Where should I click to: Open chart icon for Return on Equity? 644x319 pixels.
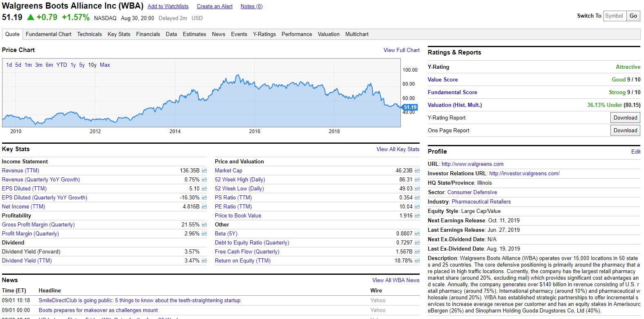pos(417,261)
